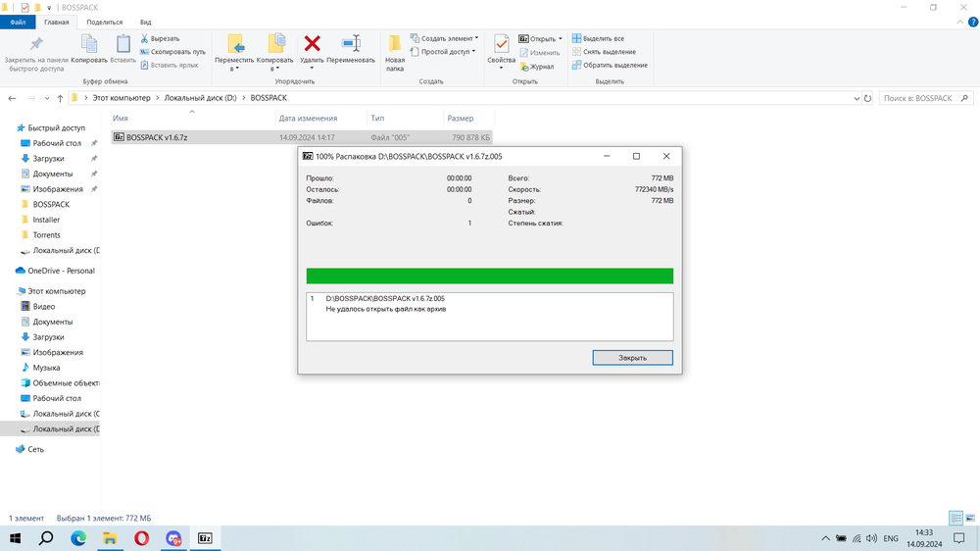Show hidden tray icons chevron
This screenshot has height=551, width=980.
pyautogui.click(x=825, y=538)
